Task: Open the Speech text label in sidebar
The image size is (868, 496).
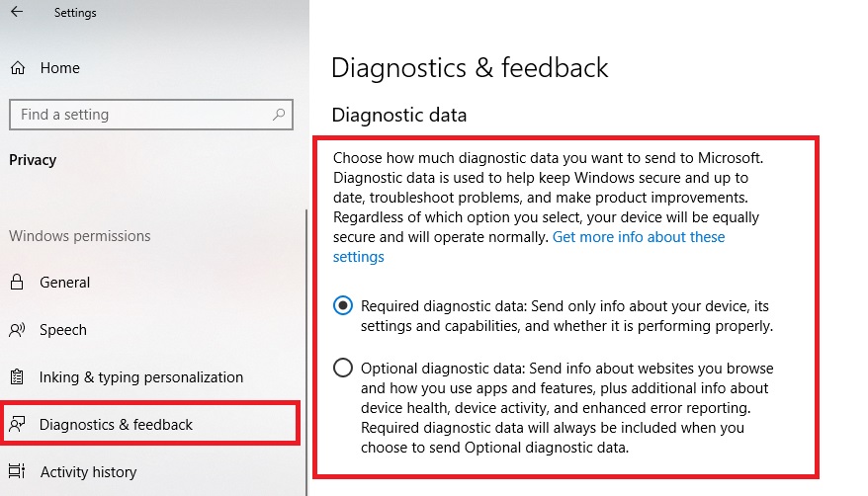Action: (63, 330)
